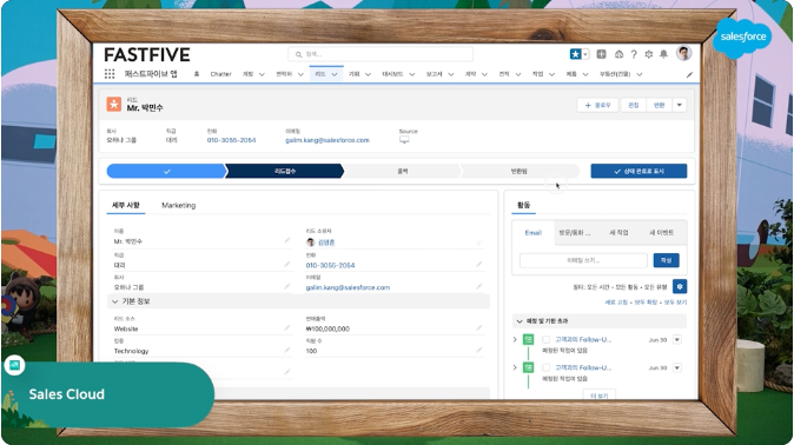This screenshot has width=794, height=446.
Task: Click the 이메일 쓰기 compose field
Action: point(583,260)
